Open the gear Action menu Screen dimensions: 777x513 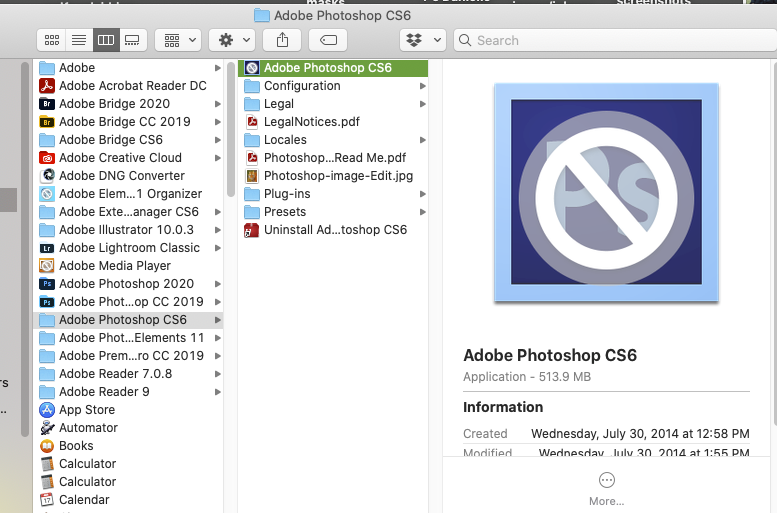[x=232, y=40]
